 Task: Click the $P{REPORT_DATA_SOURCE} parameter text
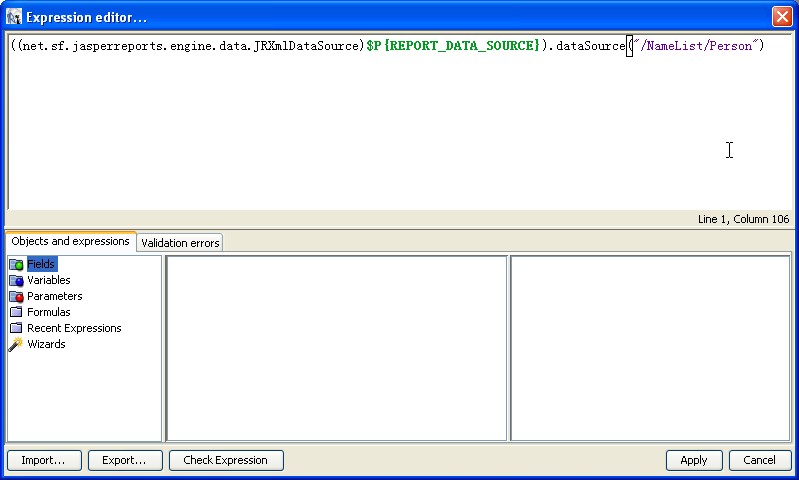452,45
